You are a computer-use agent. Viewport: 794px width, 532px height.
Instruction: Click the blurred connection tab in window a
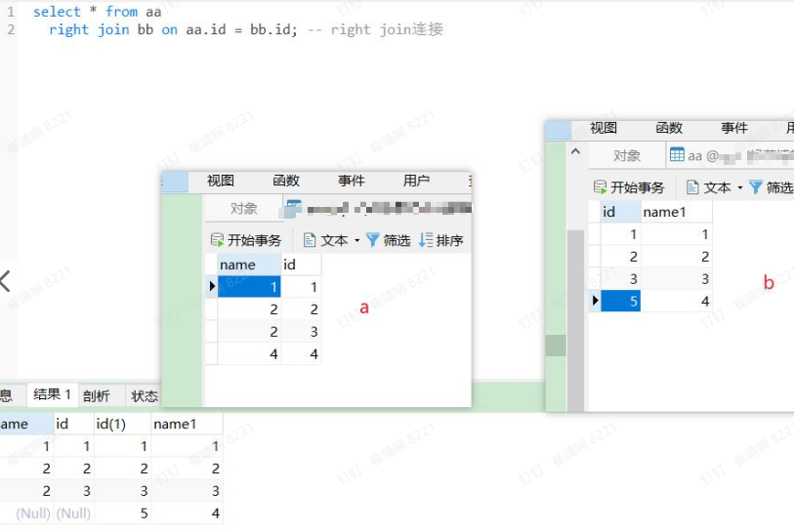point(378,208)
